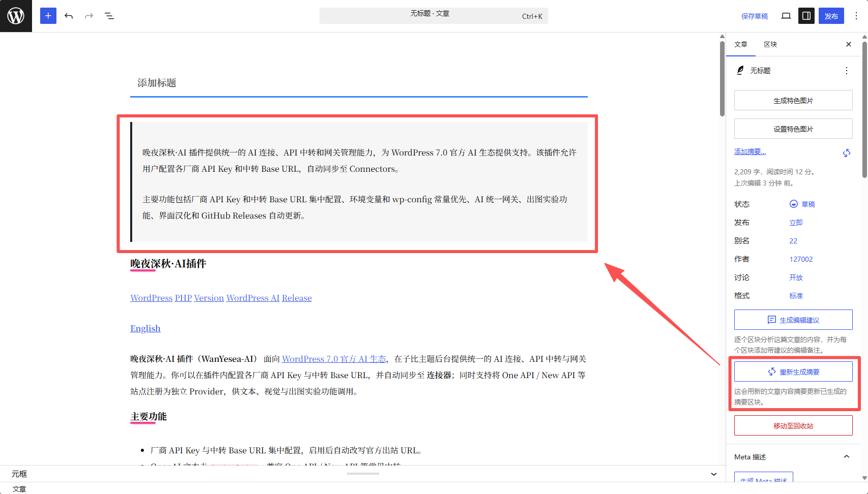Open the Release badge link
The height and width of the screenshot is (494, 868).
297,298
